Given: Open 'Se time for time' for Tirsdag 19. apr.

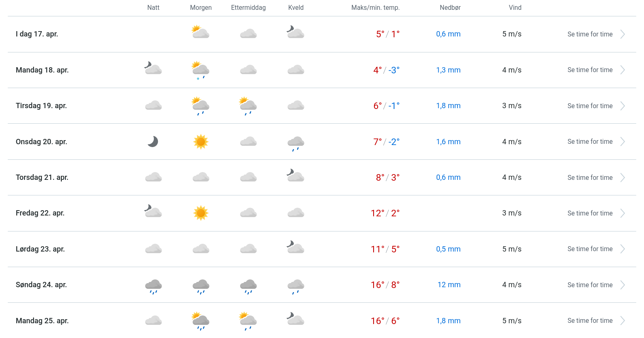Looking at the screenshot, I should point(590,106).
